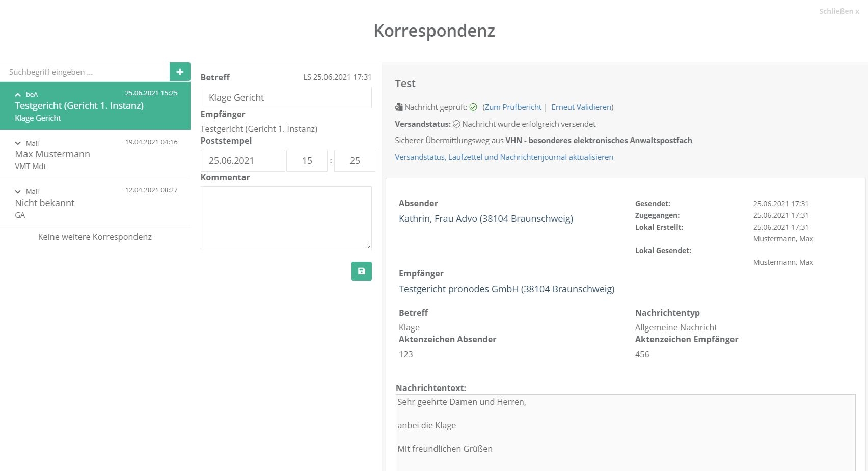Click inside the Kommentar text area

coord(286,218)
